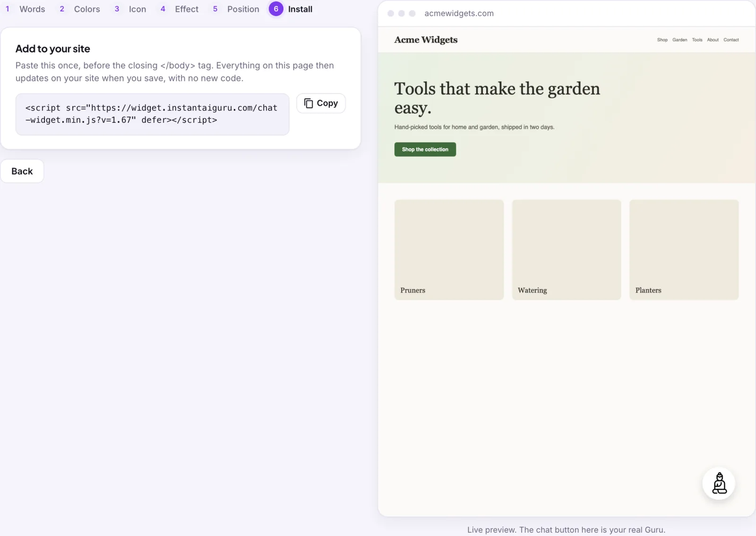Select the Watering category card
The width and height of the screenshot is (756, 536).
click(x=567, y=250)
